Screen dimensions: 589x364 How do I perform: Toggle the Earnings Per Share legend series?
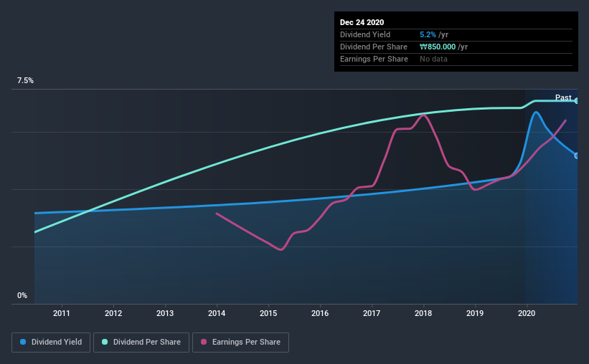click(x=240, y=343)
